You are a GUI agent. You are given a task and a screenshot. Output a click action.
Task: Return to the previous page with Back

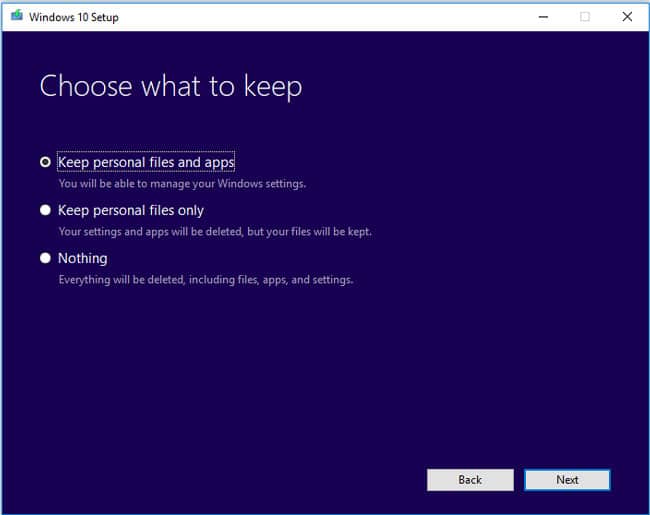click(x=470, y=480)
